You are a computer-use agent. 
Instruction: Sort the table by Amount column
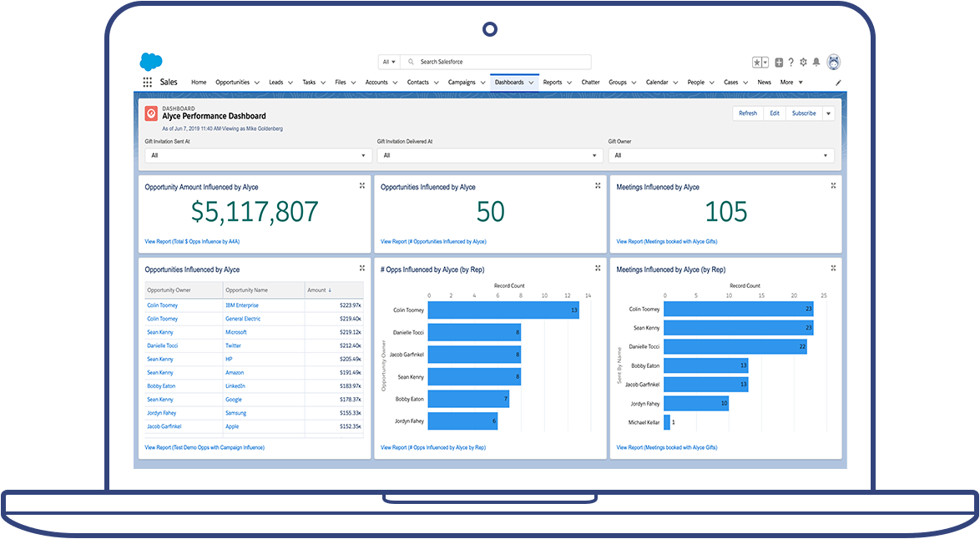[x=319, y=290]
